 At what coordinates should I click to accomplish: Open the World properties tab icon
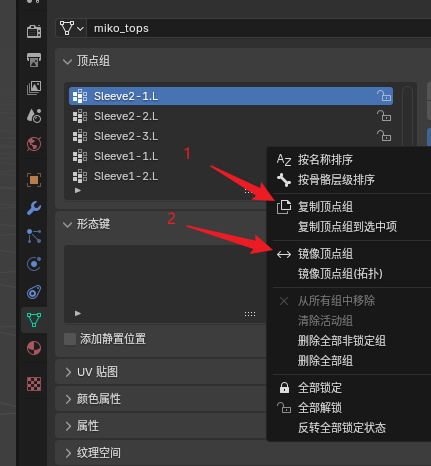coord(34,144)
